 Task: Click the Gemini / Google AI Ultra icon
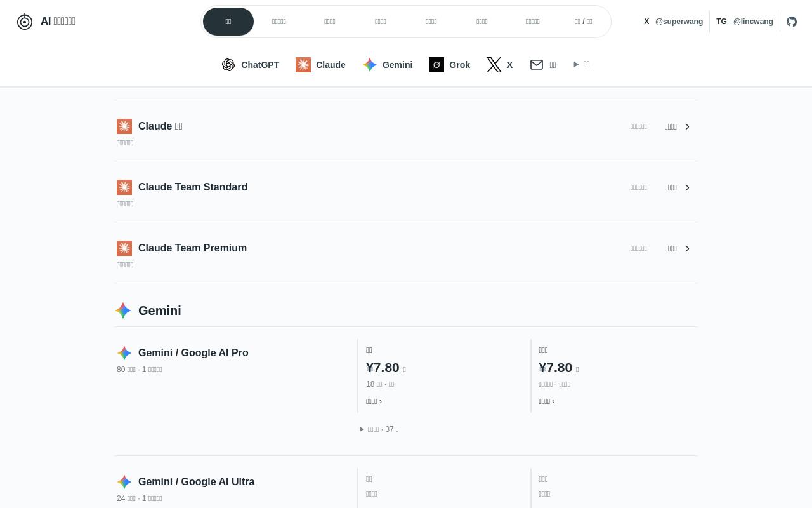pyautogui.click(x=124, y=482)
